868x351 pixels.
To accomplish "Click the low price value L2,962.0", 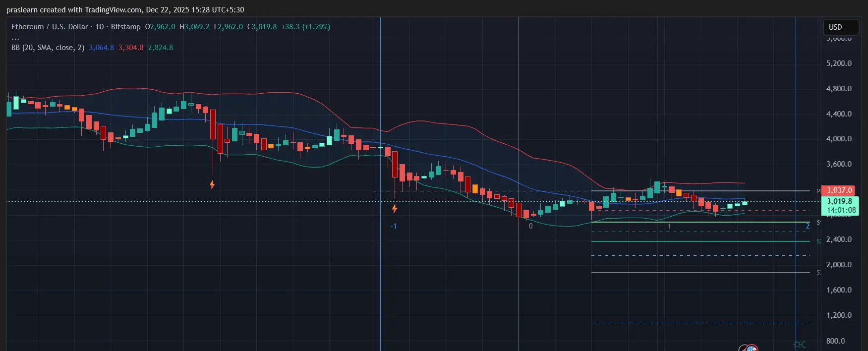I will pos(229,27).
